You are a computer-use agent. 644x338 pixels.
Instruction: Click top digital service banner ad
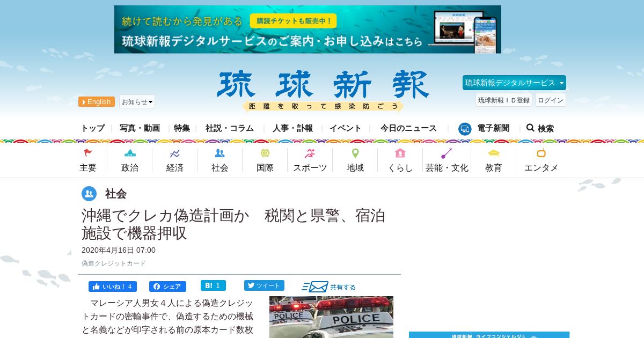pos(308,30)
